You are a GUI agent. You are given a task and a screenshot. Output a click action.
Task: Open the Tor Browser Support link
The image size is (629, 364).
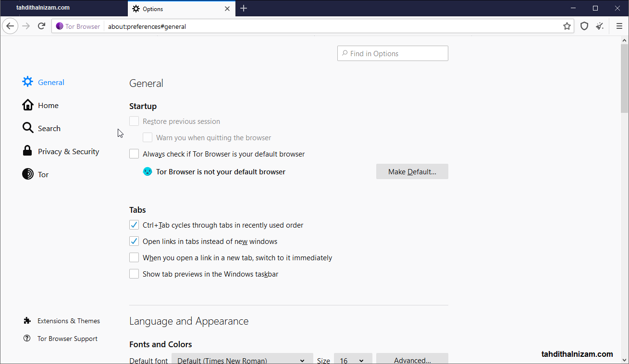(x=67, y=339)
